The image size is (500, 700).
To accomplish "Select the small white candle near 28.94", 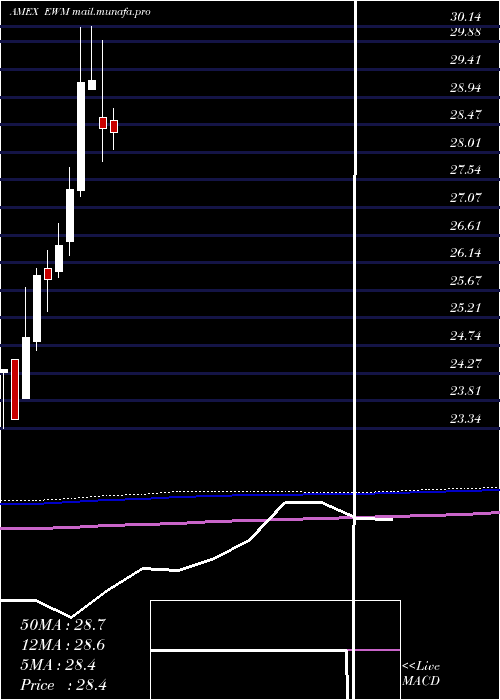I will [92, 85].
